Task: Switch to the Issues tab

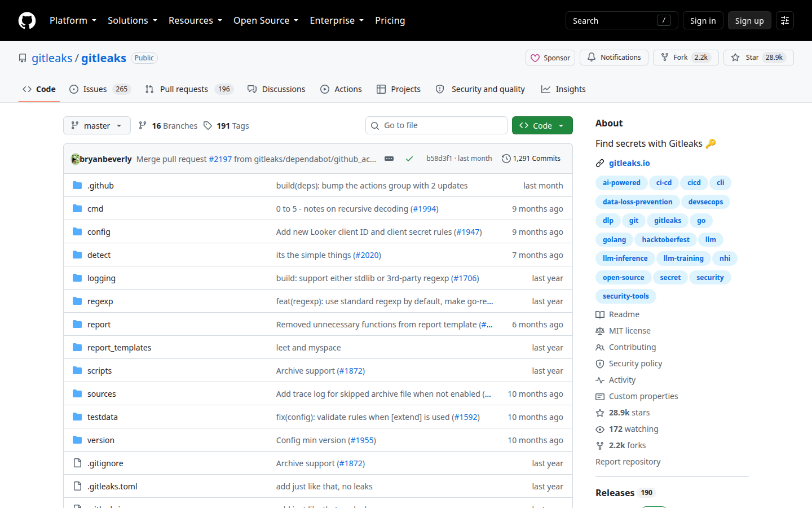Action: click(100, 89)
